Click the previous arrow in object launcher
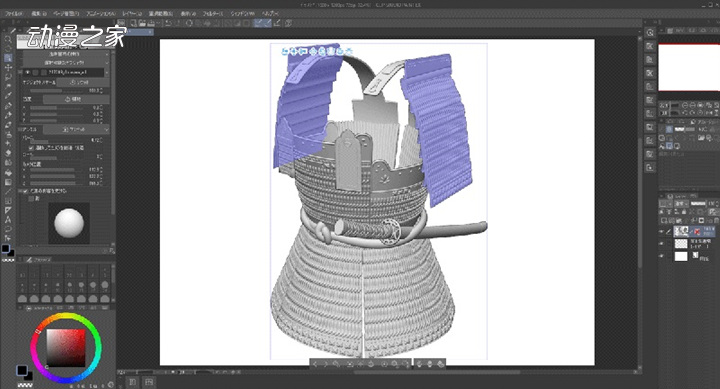Screen dimensions: 720x389 click(x=315, y=364)
